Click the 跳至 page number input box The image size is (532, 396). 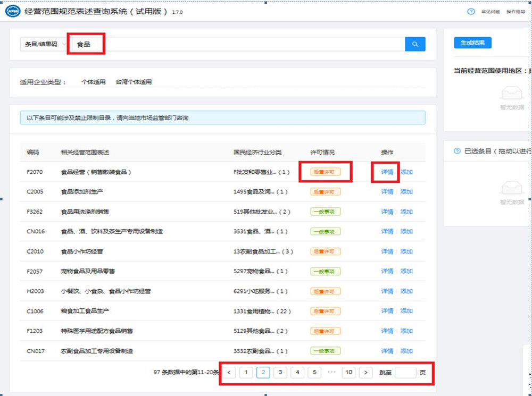pyautogui.click(x=405, y=373)
